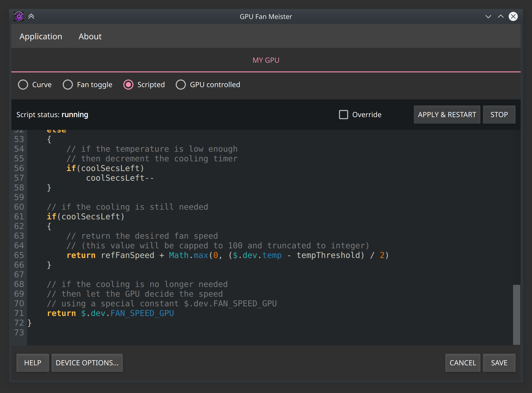Click the window title 'GPU Fan Meister'

point(266,16)
